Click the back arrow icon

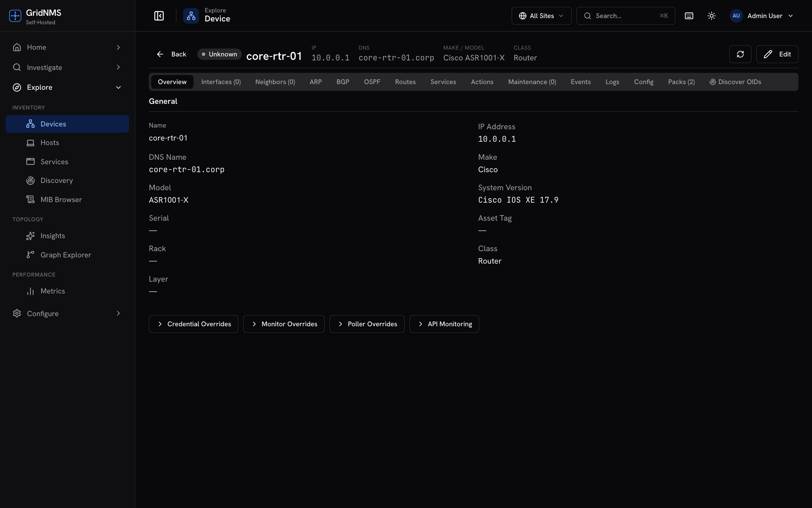pyautogui.click(x=160, y=54)
